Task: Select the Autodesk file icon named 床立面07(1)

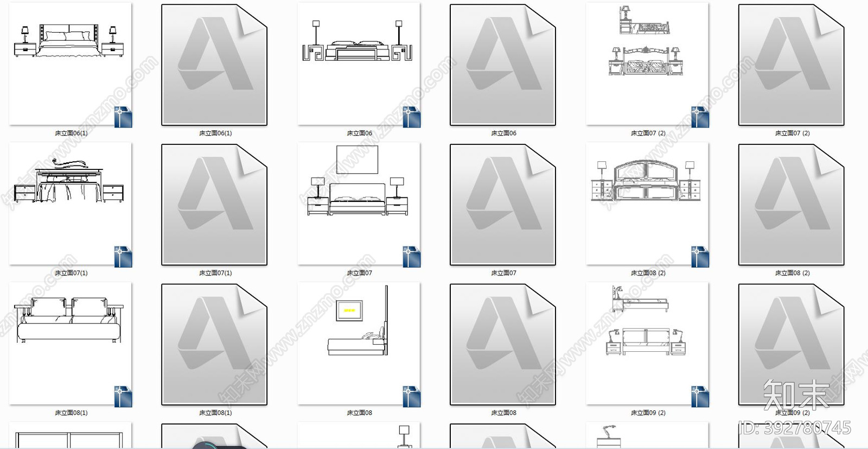Action: click(x=214, y=205)
